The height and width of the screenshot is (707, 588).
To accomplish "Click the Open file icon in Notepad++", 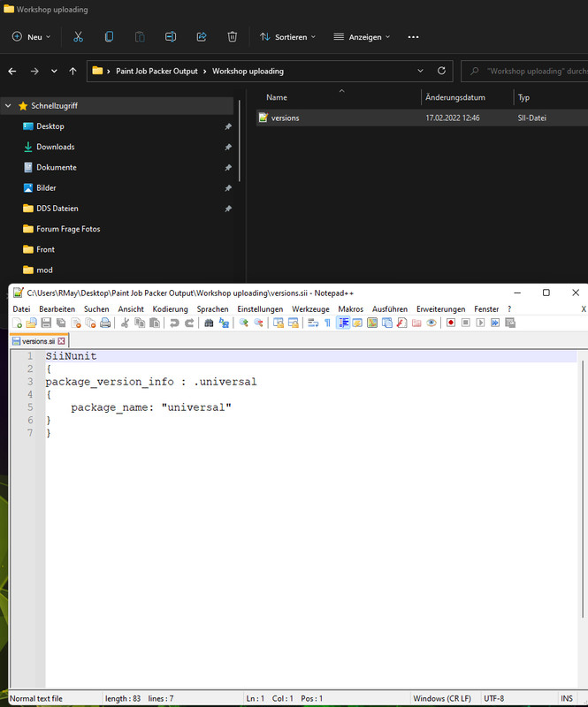I will pyautogui.click(x=31, y=323).
